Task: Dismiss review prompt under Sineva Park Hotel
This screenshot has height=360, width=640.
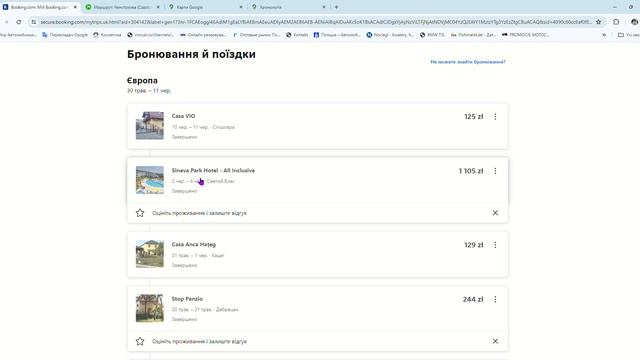Action: tap(495, 213)
